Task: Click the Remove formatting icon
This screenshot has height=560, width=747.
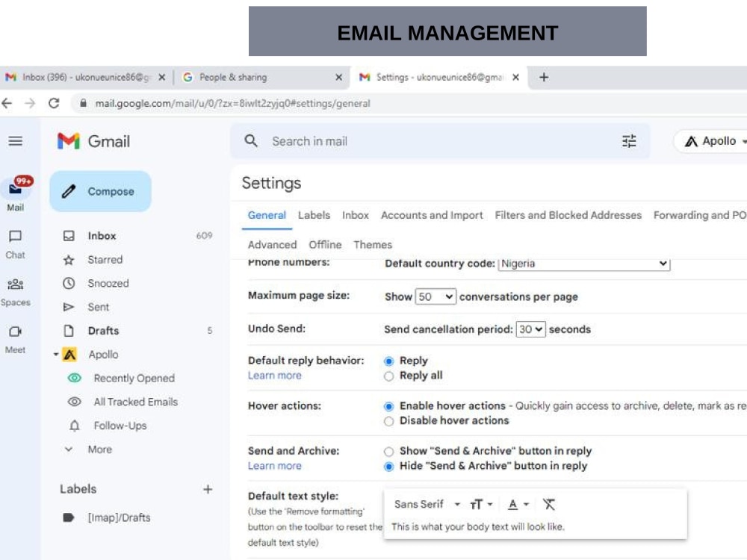Action: click(549, 504)
